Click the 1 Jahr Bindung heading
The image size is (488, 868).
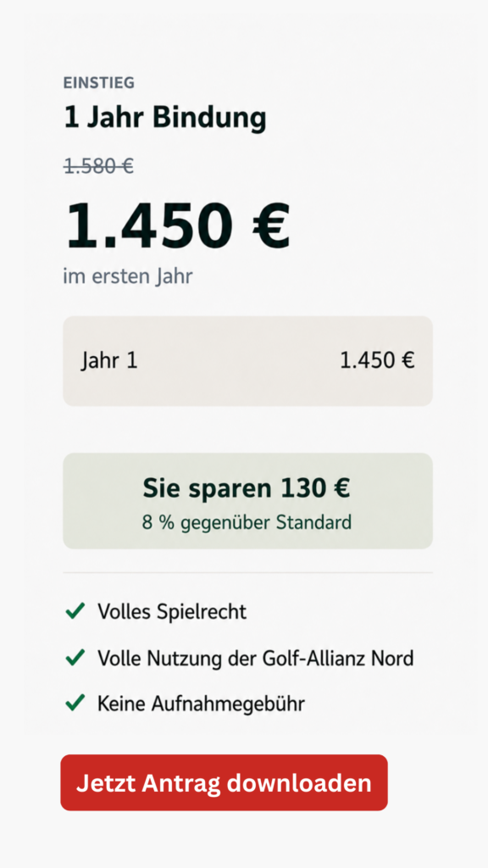165,118
